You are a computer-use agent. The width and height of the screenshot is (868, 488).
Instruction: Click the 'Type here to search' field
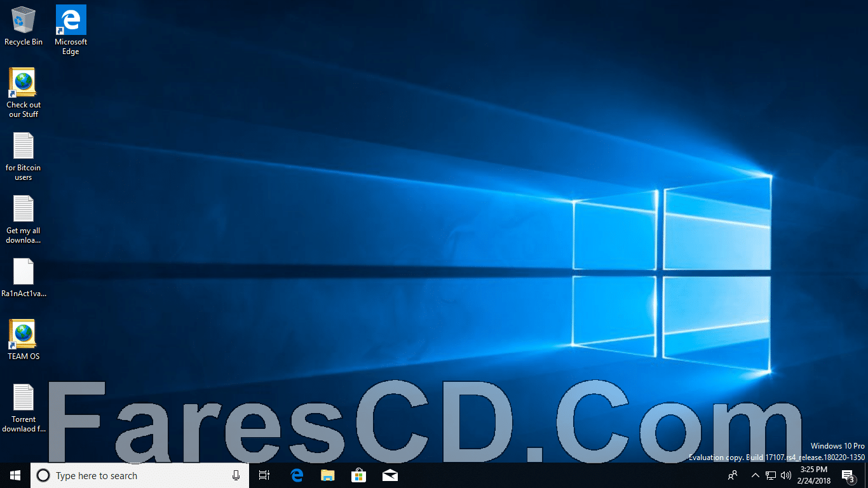point(140,475)
